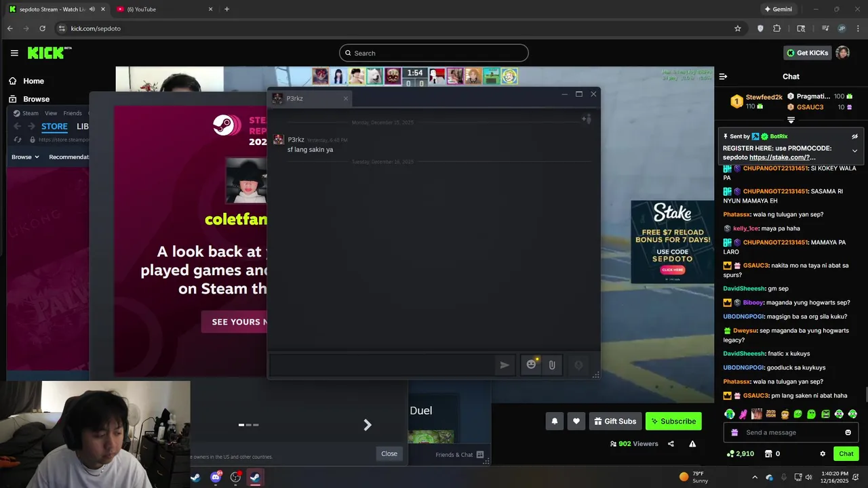Viewport: 868px width, 488px height.
Task: Open the emoji picker in chat input
Action: pos(848,432)
